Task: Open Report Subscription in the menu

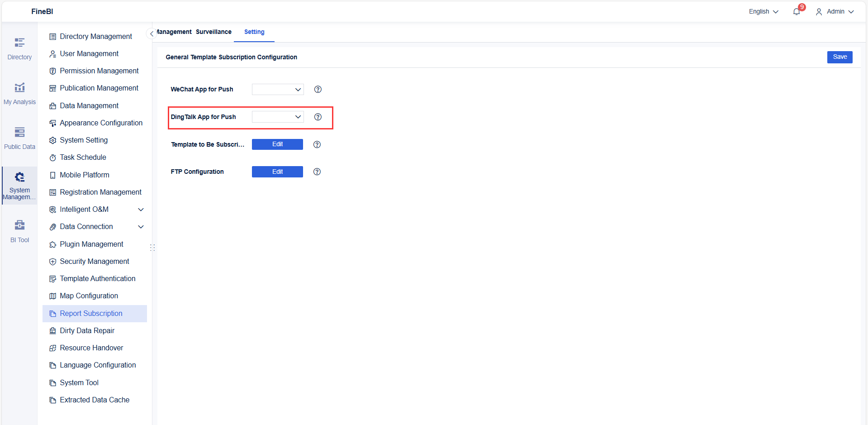Action: click(90, 313)
